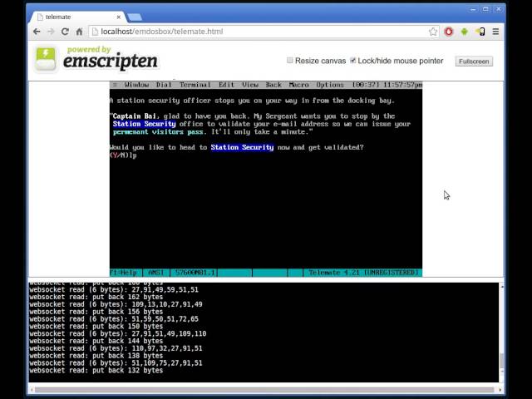The width and height of the screenshot is (532, 399).
Task: Click the horizontal scrollbar at page bottom
Action: [x=264, y=390]
